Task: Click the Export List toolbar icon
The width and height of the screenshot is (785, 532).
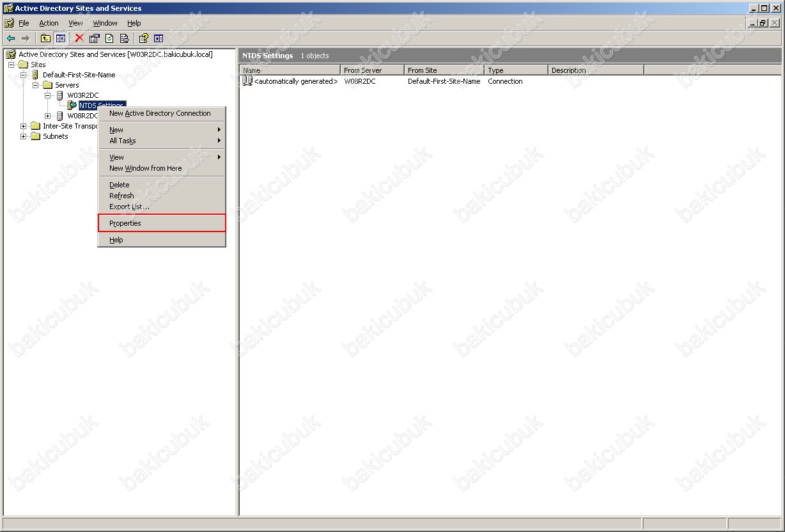Action: [x=124, y=38]
